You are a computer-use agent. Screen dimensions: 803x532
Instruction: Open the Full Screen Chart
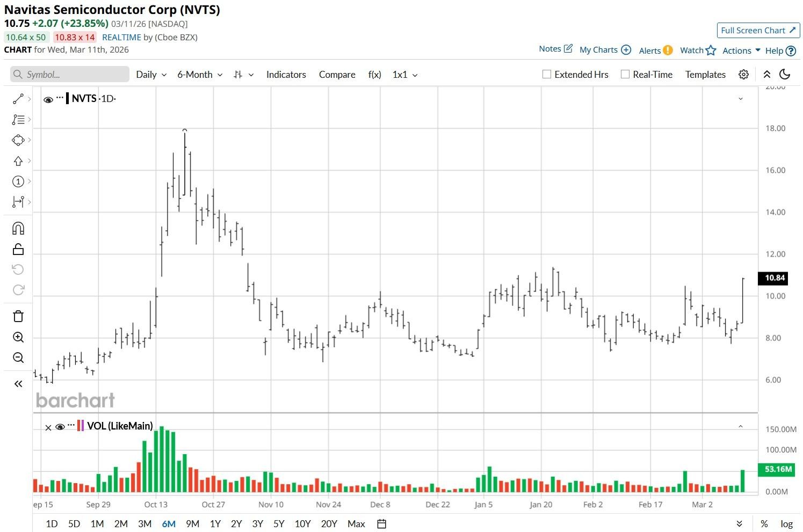pos(758,31)
